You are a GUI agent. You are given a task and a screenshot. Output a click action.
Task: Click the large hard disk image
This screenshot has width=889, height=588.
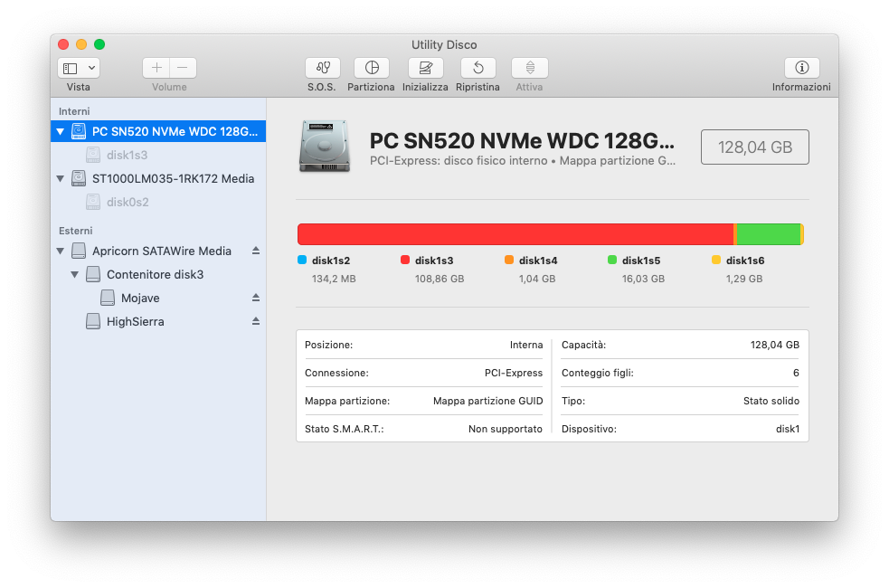tap(325, 146)
